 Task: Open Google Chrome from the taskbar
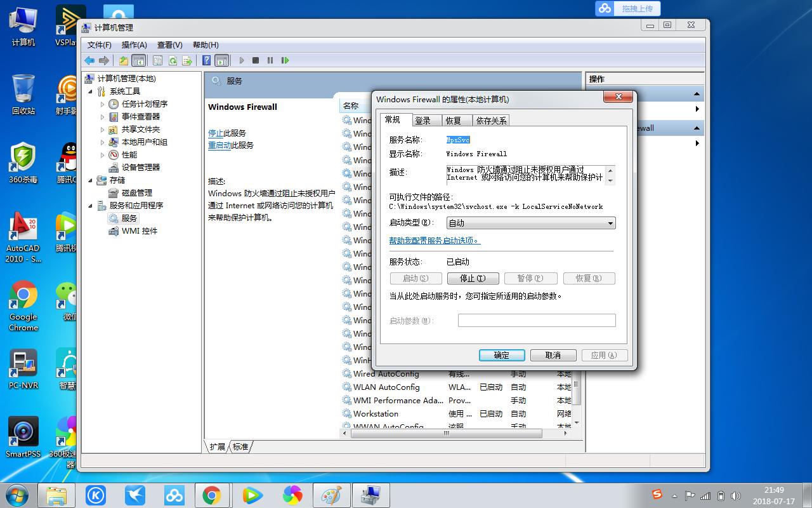pos(213,495)
